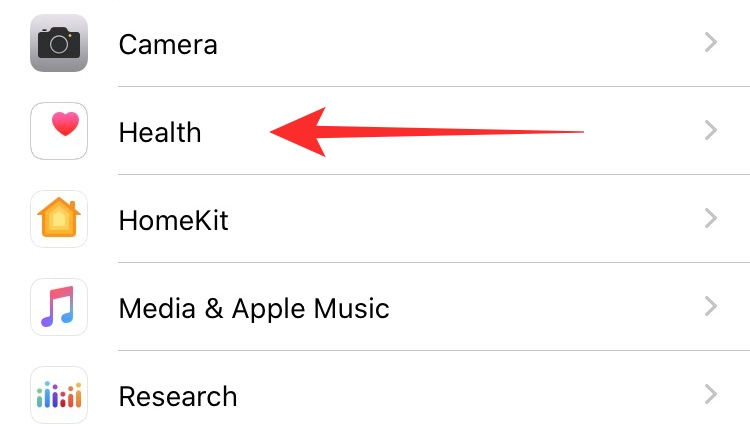Choose the HomeKit label text
750x435 pixels.
(x=174, y=220)
